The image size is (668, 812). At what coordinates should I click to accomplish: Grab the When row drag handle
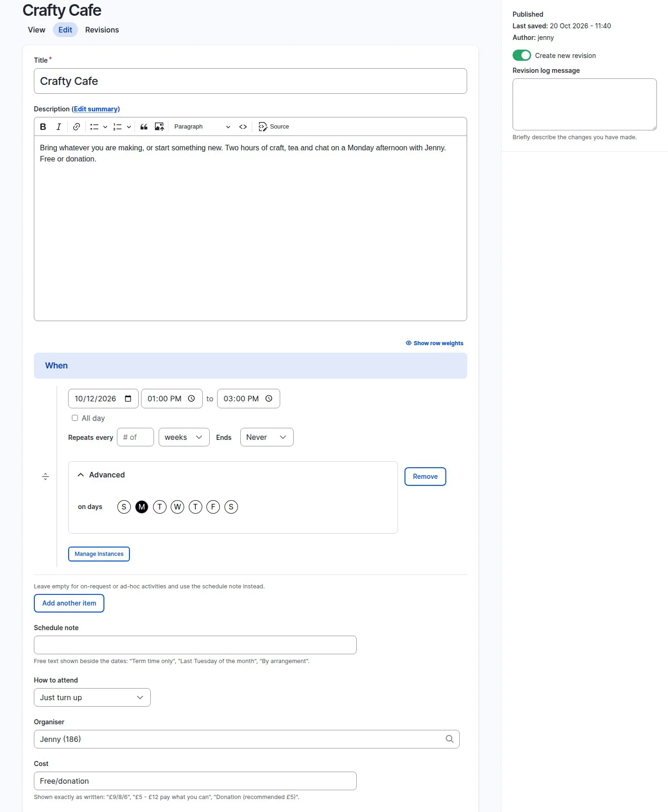[45, 477]
